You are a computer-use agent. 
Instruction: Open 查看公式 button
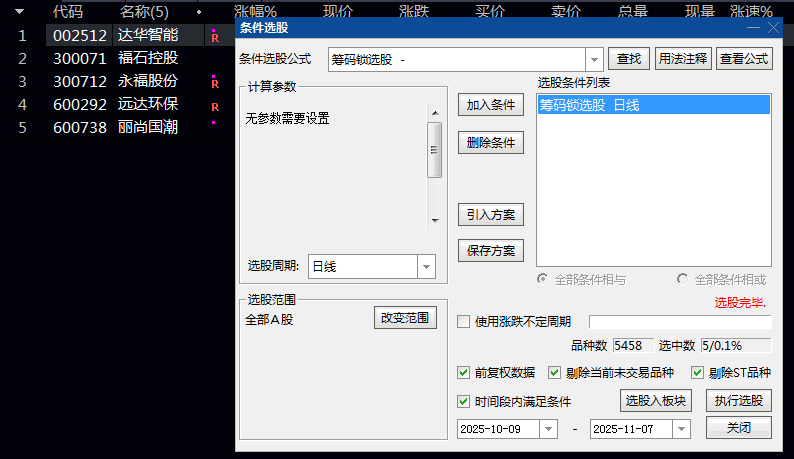click(x=744, y=59)
